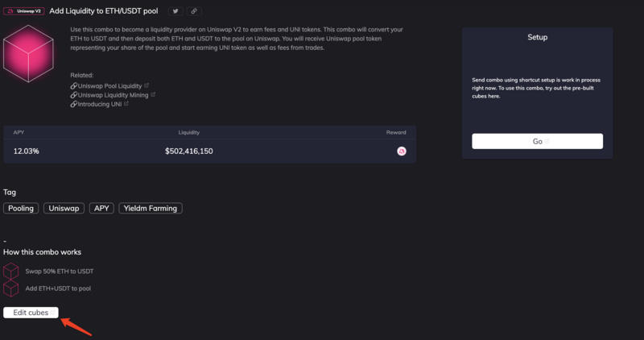Select the Yieldm Farming tag

click(x=151, y=208)
